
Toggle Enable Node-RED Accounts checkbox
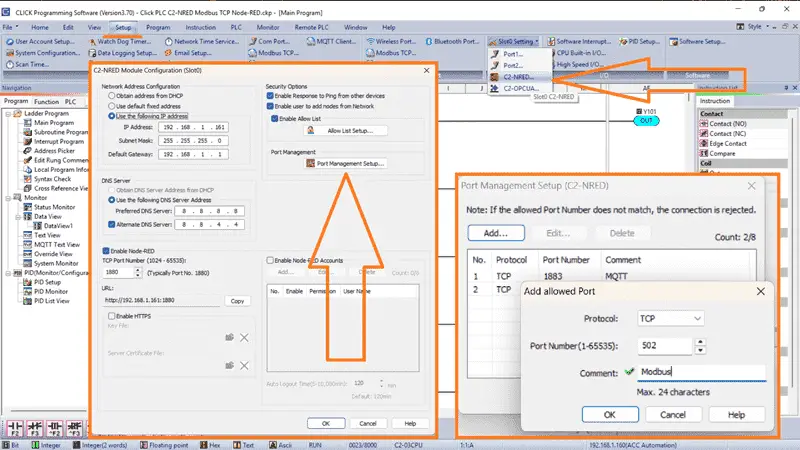270,260
